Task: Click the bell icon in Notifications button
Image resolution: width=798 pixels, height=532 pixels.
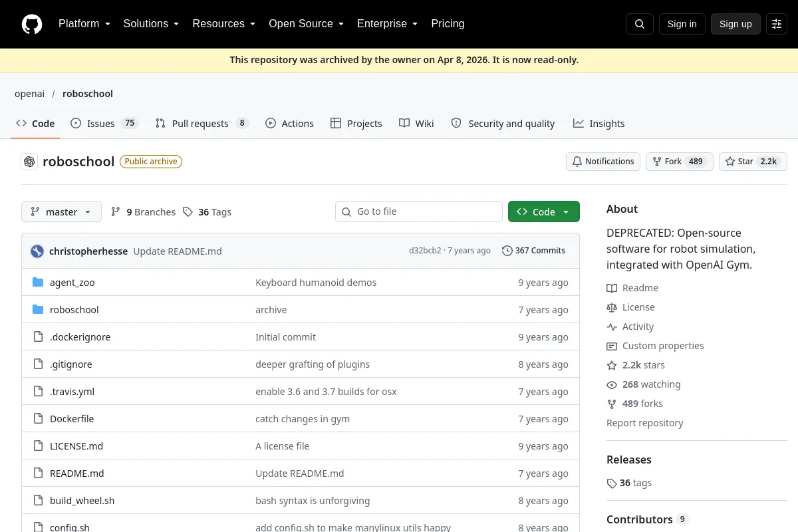Action: coord(577,162)
